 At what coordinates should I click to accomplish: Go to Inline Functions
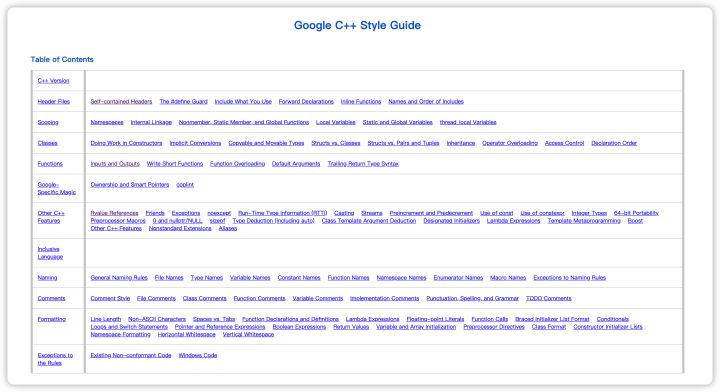point(361,101)
